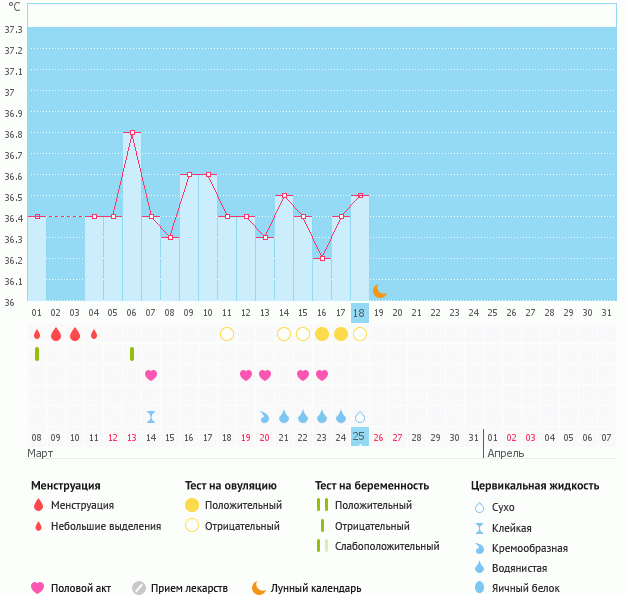Click the small spotting drop on day 04
The width and height of the screenshot is (626, 595).
pos(94,334)
